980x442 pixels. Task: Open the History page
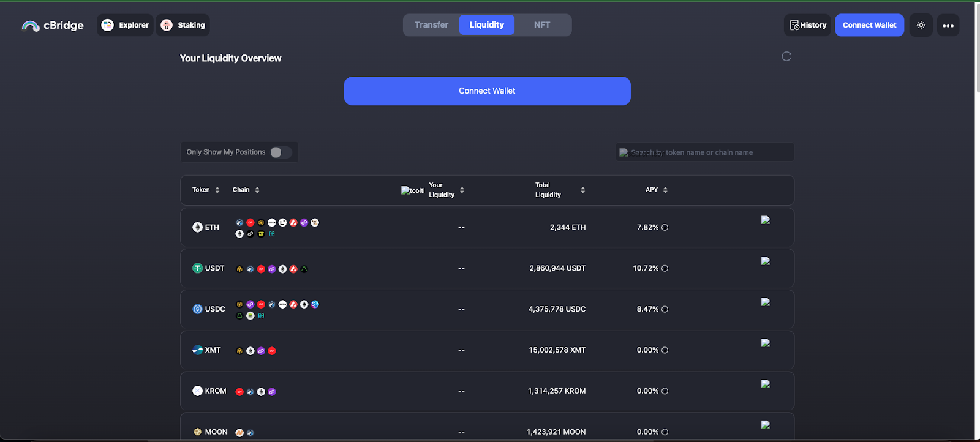[x=807, y=25]
